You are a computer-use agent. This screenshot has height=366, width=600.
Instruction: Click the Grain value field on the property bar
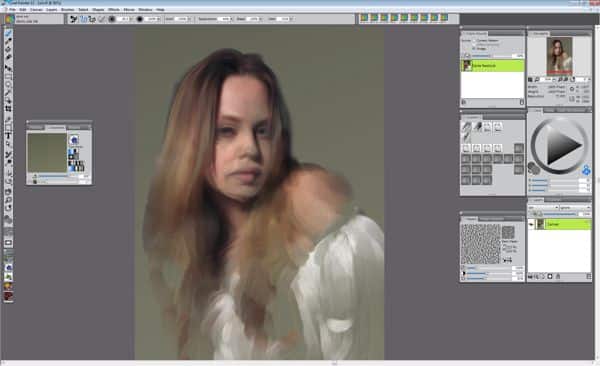[180, 19]
